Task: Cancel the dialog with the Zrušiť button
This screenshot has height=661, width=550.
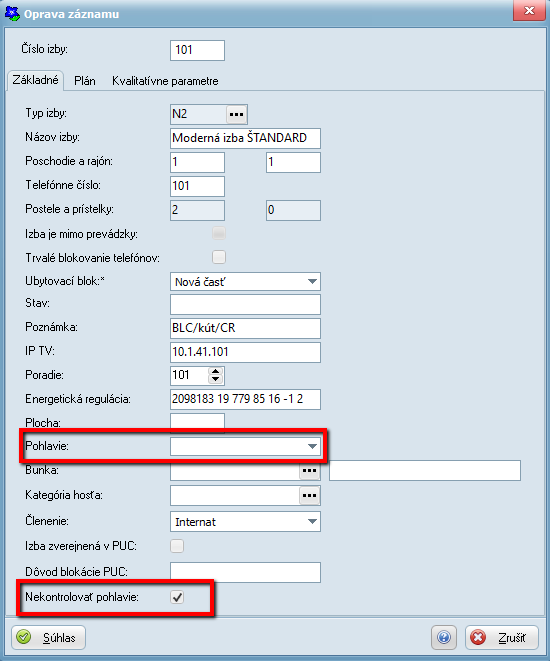Action: [x=502, y=637]
